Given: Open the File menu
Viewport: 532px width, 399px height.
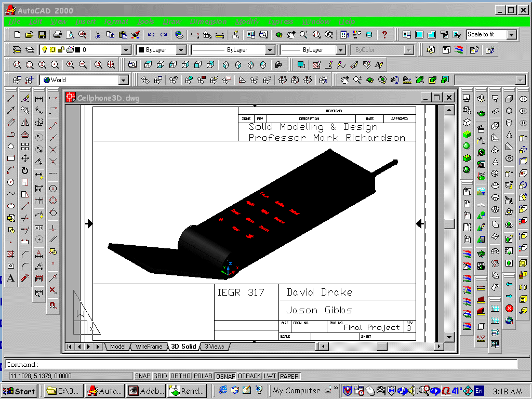Looking at the screenshot, I should pyautogui.click(x=15, y=22).
